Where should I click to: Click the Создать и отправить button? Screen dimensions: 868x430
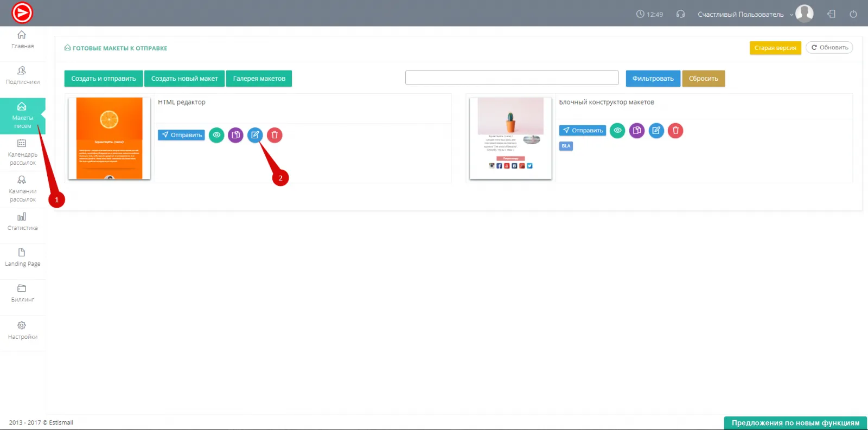click(104, 79)
